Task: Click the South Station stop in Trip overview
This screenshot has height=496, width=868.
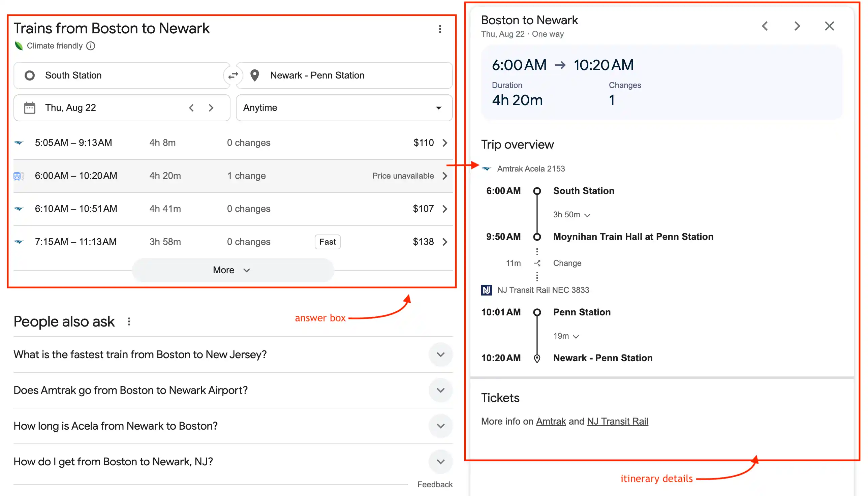Action: click(x=584, y=191)
